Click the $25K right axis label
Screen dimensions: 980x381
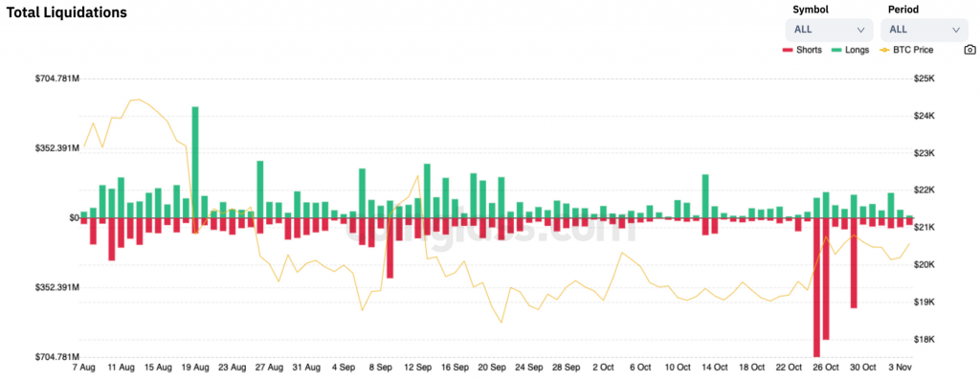tap(924, 78)
